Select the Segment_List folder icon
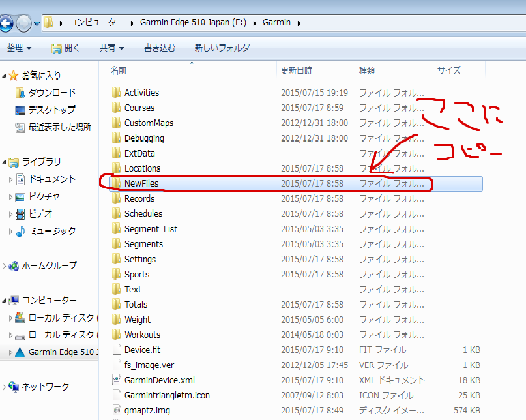526x420 pixels. coord(116,229)
